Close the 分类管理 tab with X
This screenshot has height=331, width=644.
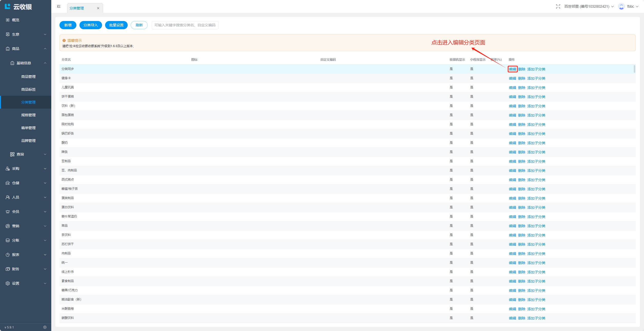[98, 8]
